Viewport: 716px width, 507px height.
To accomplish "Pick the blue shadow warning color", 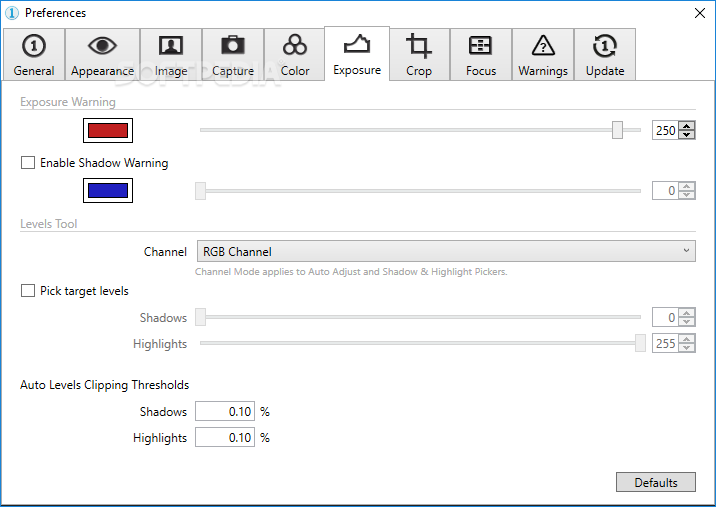I will [x=108, y=190].
